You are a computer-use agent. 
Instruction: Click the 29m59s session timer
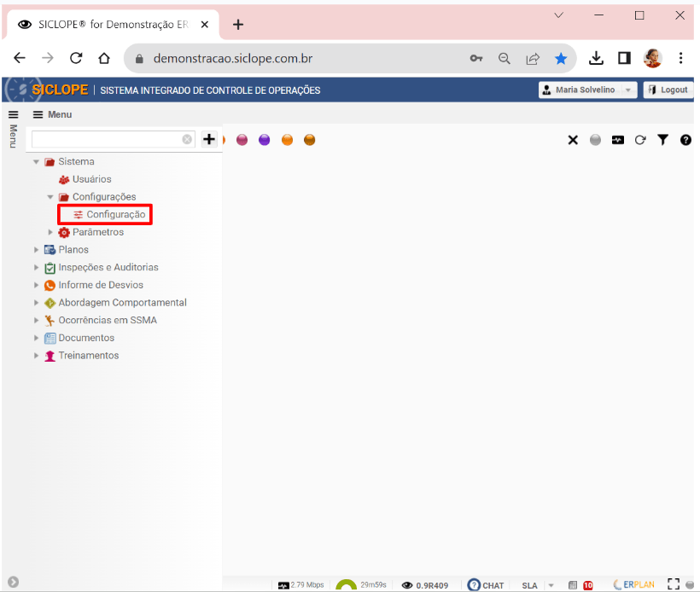(373, 585)
